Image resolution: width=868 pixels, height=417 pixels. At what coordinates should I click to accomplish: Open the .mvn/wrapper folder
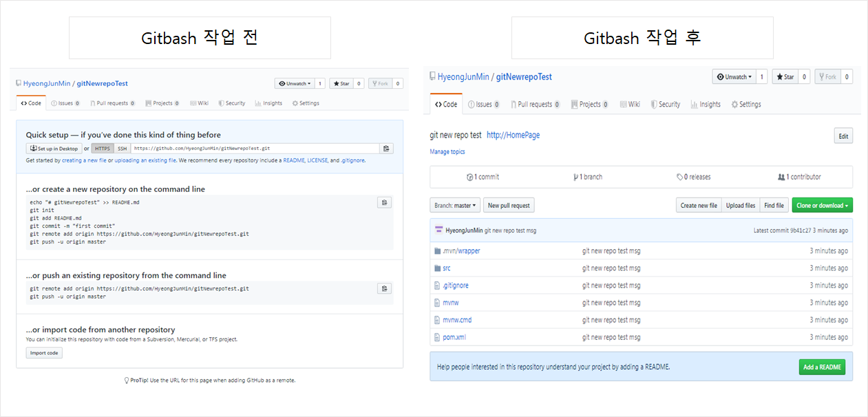coord(461,251)
